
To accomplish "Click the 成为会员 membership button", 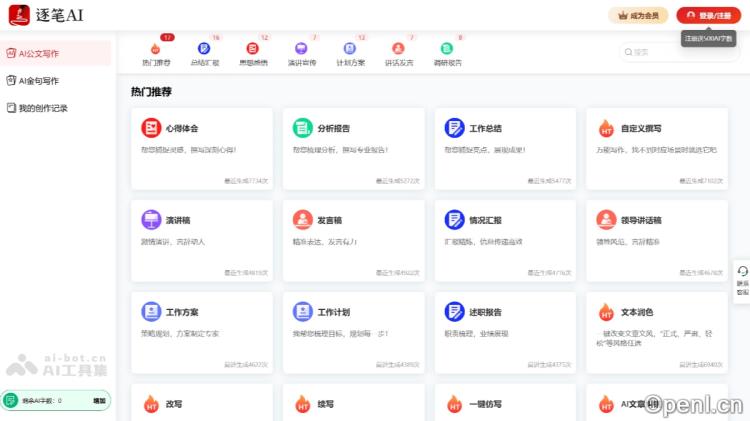I will tap(638, 15).
